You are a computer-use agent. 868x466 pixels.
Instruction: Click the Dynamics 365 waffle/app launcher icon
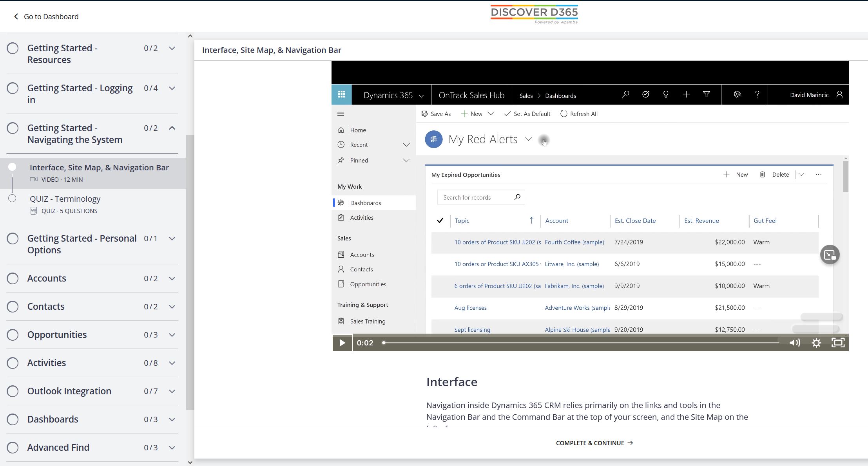tap(341, 95)
